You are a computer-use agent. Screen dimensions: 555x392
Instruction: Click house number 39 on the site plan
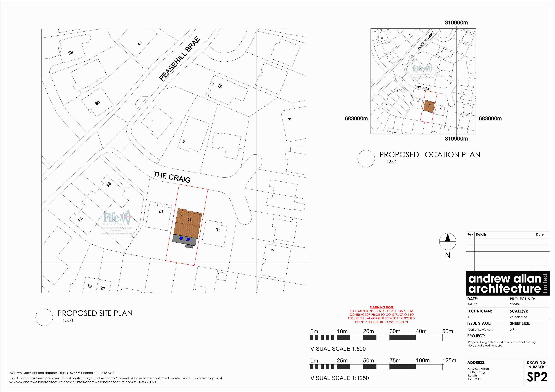pyautogui.click(x=70, y=52)
